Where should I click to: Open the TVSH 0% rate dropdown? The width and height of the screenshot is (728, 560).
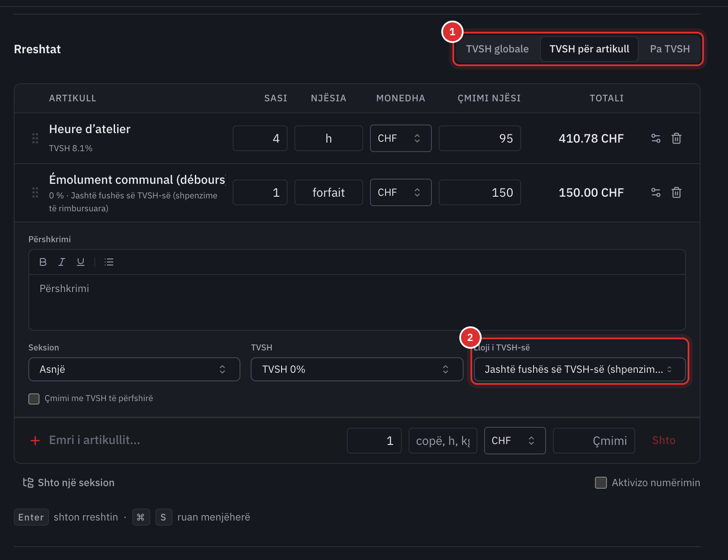pos(357,369)
